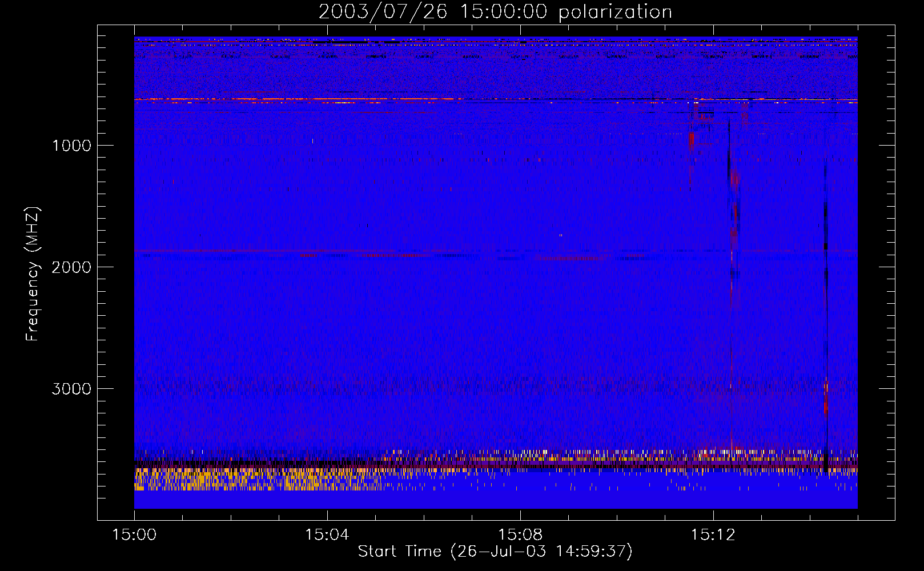The image size is (924, 571).
Task: Click the x-axis tick label "15:04"
Action: pyautogui.click(x=327, y=535)
